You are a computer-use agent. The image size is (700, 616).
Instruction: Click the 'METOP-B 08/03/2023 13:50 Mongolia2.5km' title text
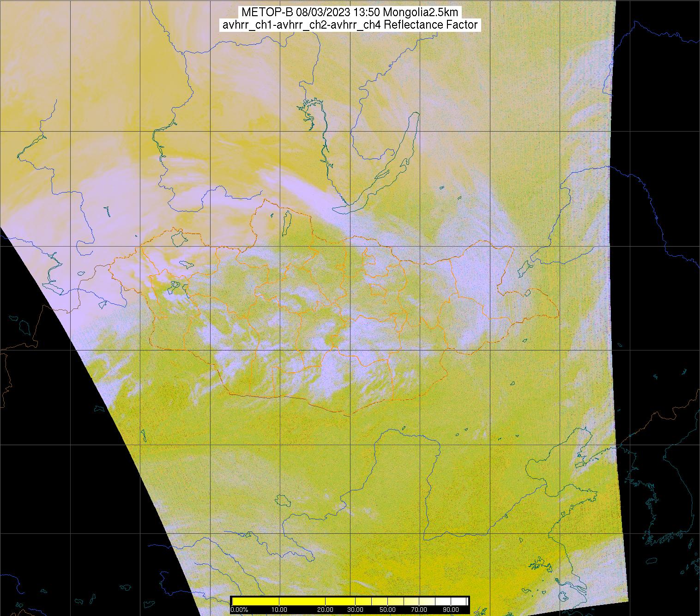click(350, 12)
